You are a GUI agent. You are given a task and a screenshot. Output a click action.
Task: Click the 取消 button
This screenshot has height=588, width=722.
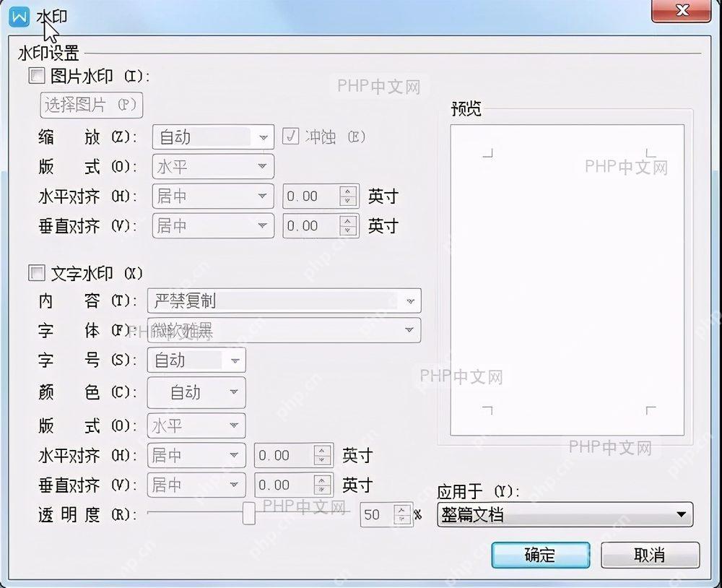[651, 555]
